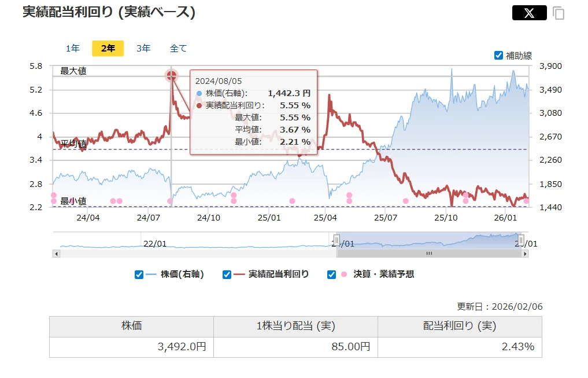
Task: Click the 株価(右軸) legend label
Action: [x=182, y=274]
